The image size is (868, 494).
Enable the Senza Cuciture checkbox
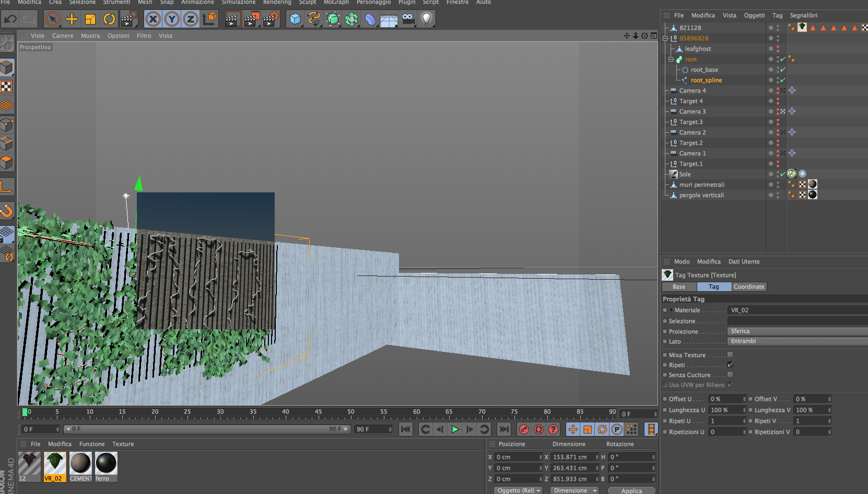click(730, 375)
